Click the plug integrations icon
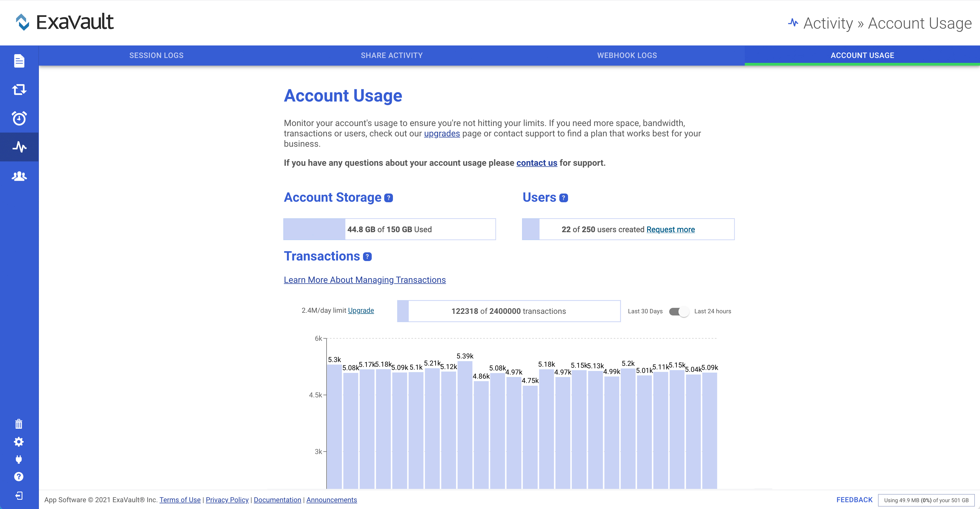Image resolution: width=980 pixels, height=509 pixels. click(19, 459)
